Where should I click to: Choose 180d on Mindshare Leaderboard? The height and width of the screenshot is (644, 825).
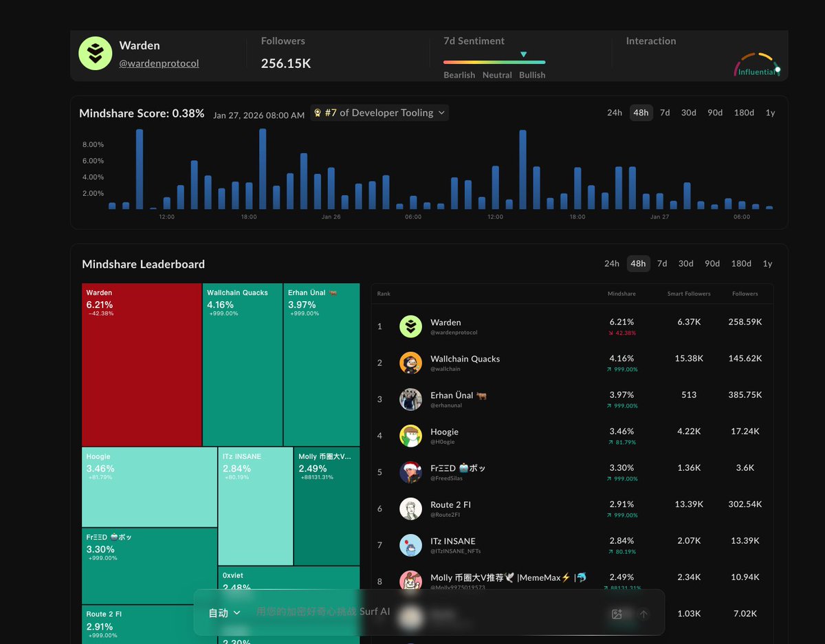click(x=741, y=263)
